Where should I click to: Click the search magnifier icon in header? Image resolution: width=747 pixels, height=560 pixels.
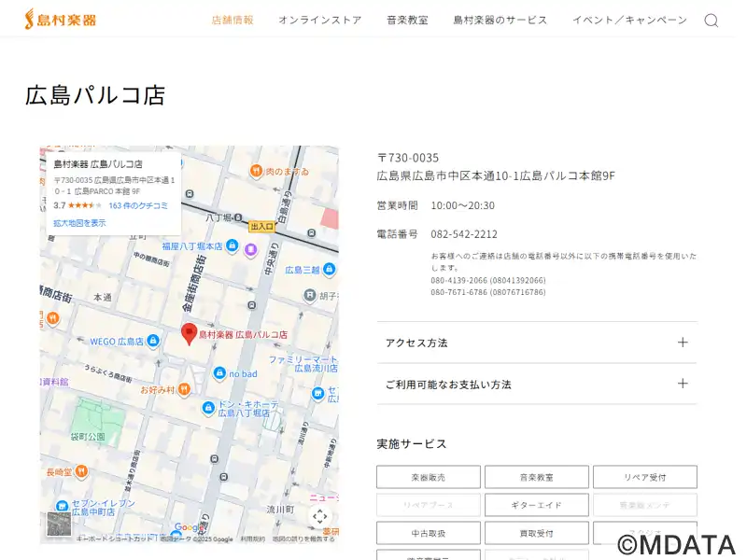711,21
